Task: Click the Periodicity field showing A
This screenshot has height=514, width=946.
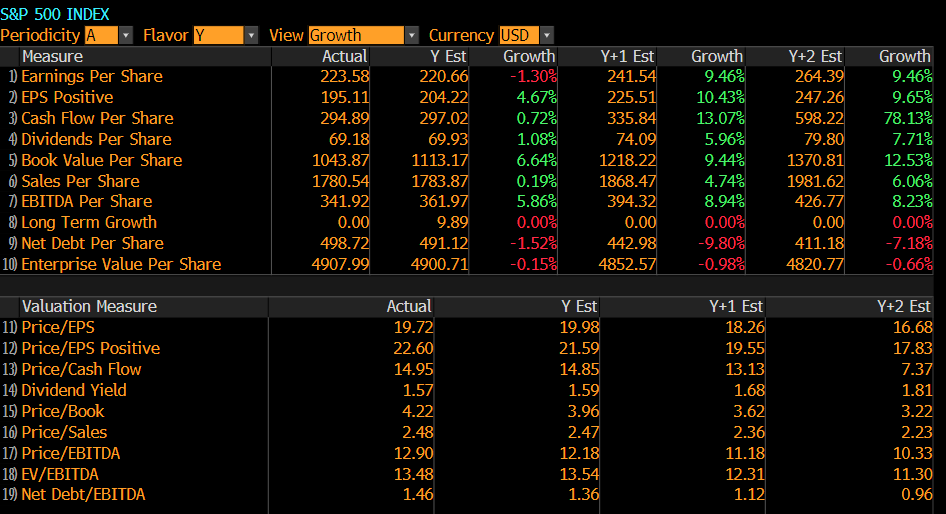Action: pos(101,36)
